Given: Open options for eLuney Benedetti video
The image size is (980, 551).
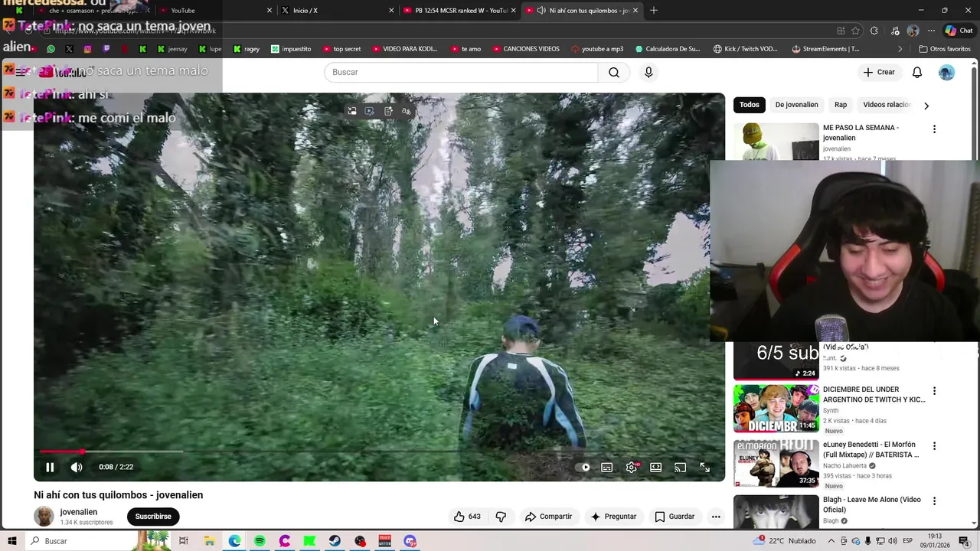Looking at the screenshot, I should (x=934, y=446).
